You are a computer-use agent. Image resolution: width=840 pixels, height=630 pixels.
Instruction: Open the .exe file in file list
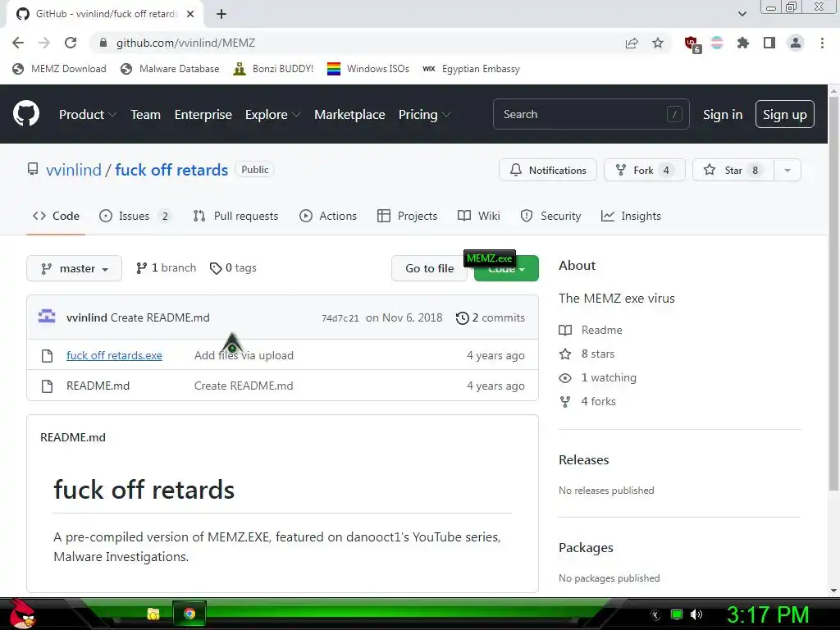coord(114,355)
